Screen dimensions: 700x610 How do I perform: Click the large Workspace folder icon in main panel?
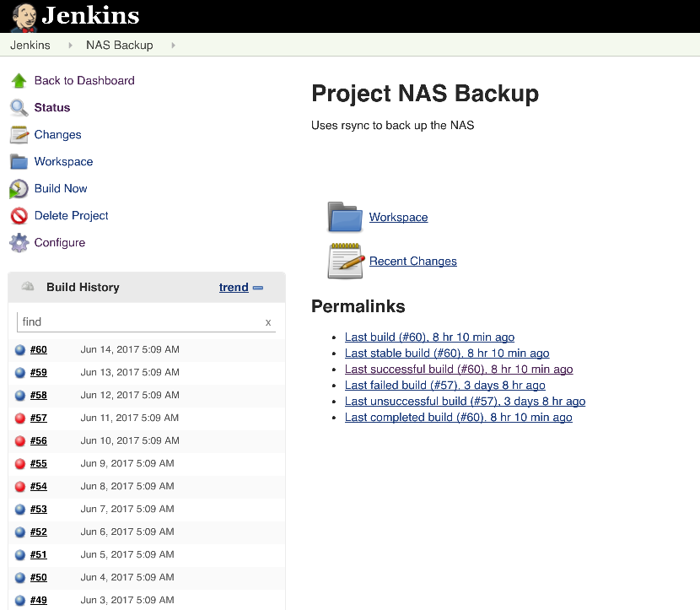tap(345, 217)
